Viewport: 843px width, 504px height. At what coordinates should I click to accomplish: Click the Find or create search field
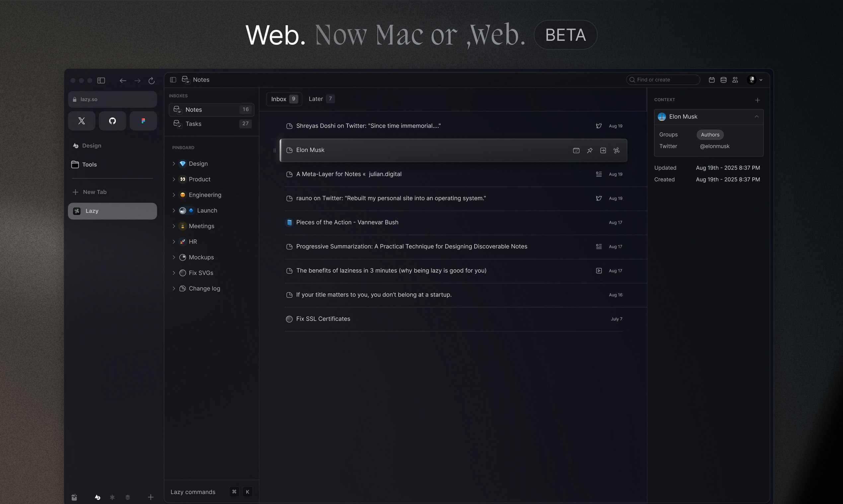pyautogui.click(x=663, y=80)
